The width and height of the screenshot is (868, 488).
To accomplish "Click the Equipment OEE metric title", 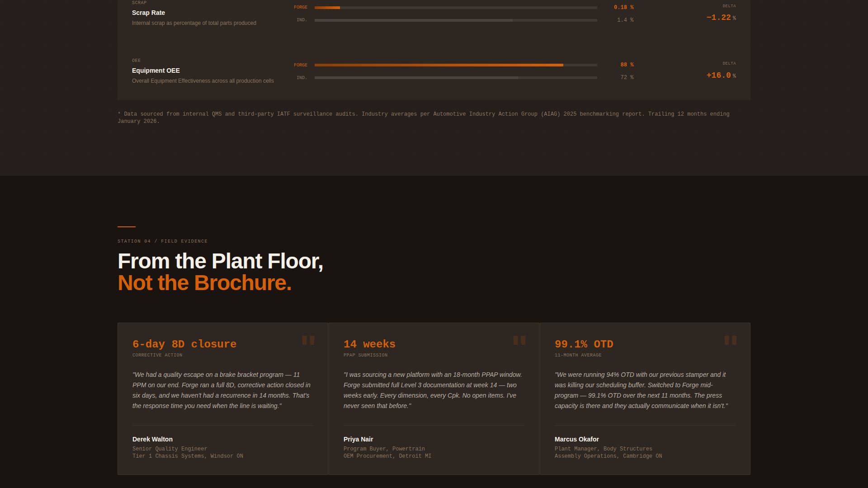I will click(x=156, y=70).
